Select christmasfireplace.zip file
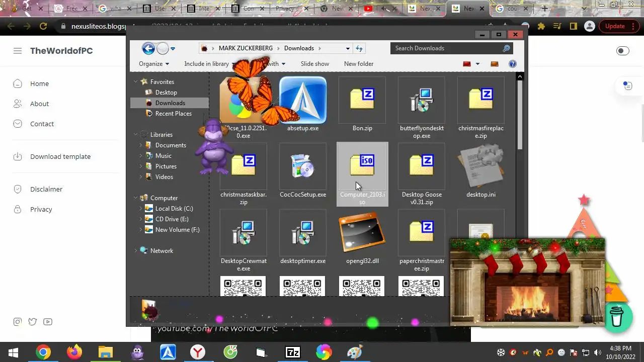This screenshot has width=644, height=362. coord(481,108)
